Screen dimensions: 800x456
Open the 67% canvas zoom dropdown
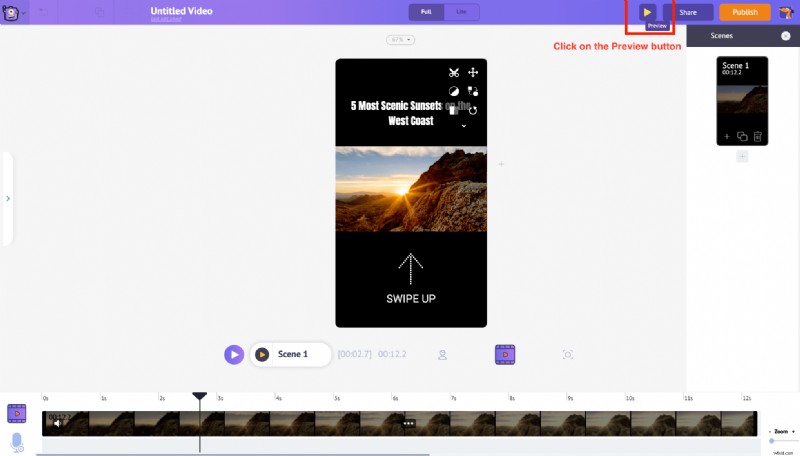[x=401, y=40]
